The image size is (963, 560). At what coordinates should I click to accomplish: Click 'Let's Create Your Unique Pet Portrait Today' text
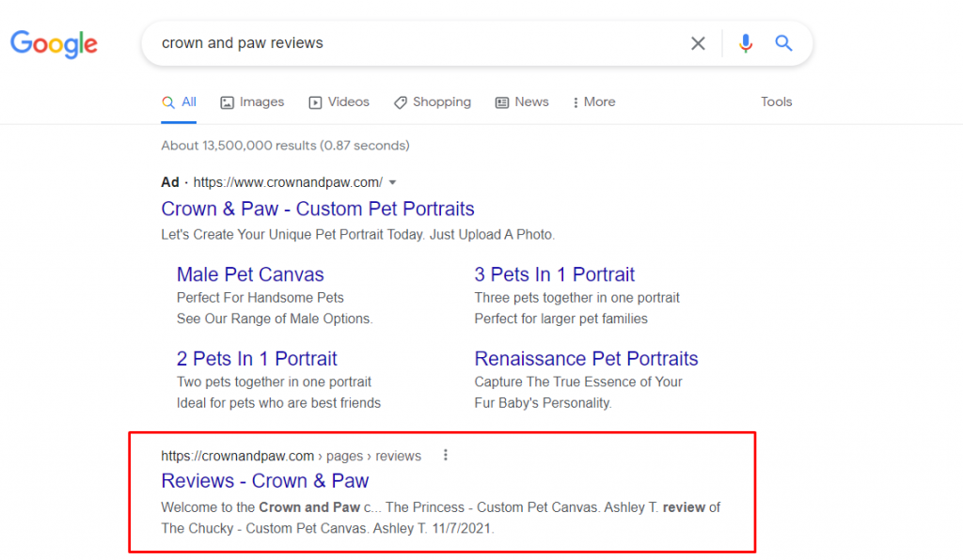[292, 235]
